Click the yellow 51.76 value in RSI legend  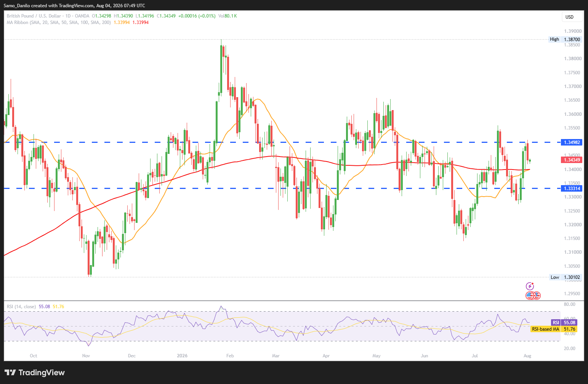(x=58, y=307)
